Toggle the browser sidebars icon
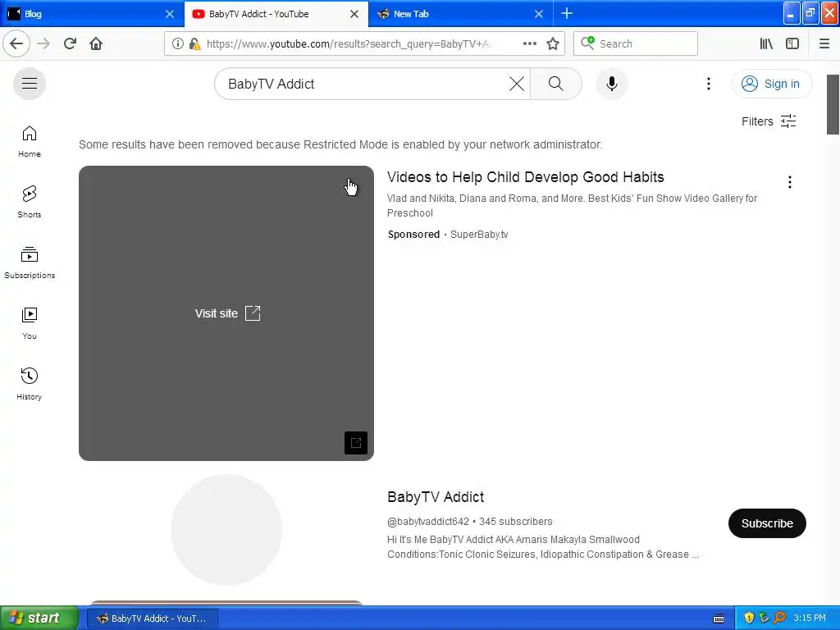This screenshot has width=840, height=630. 792,43
